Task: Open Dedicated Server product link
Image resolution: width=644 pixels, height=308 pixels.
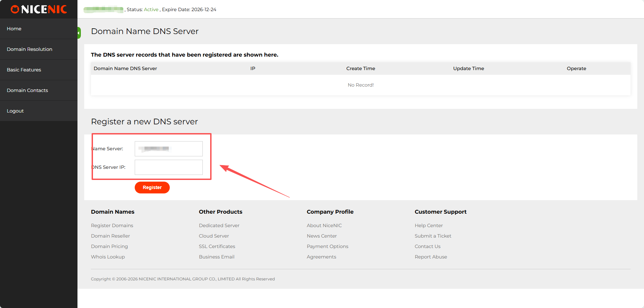Action: point(219,225)
